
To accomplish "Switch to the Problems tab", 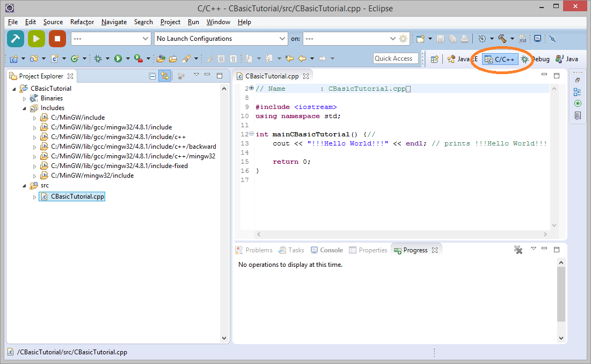I will (x=254, y=250).
